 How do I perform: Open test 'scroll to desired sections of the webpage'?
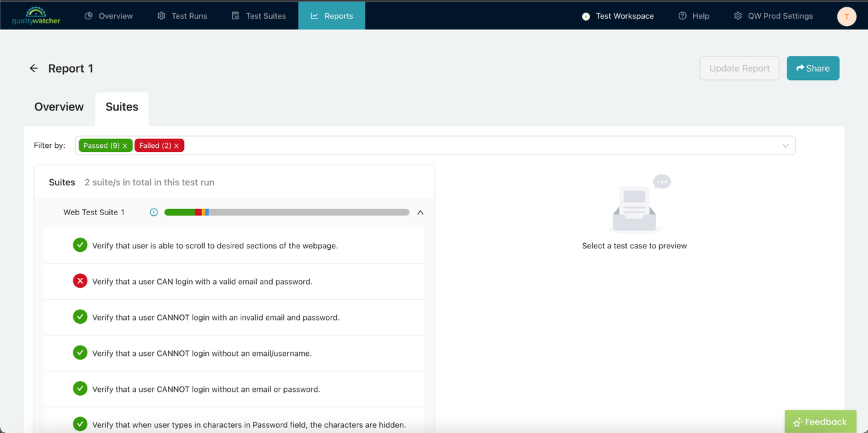point(234,246)
